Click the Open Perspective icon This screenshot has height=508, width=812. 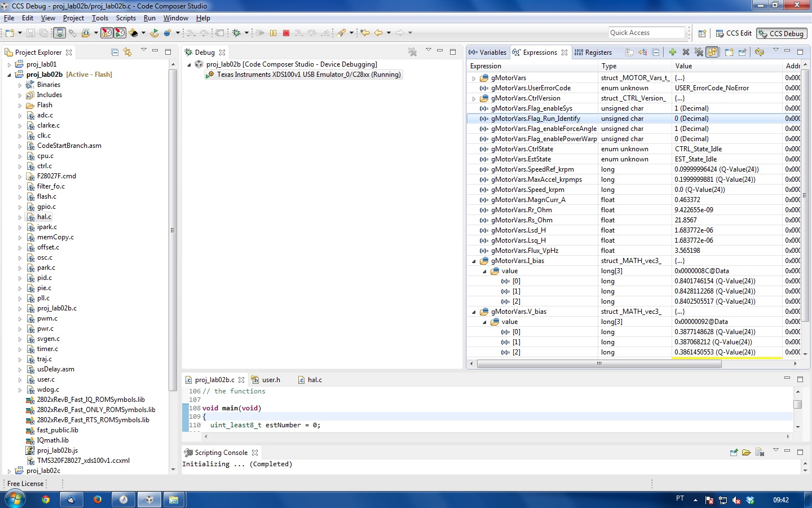point(702,33)
